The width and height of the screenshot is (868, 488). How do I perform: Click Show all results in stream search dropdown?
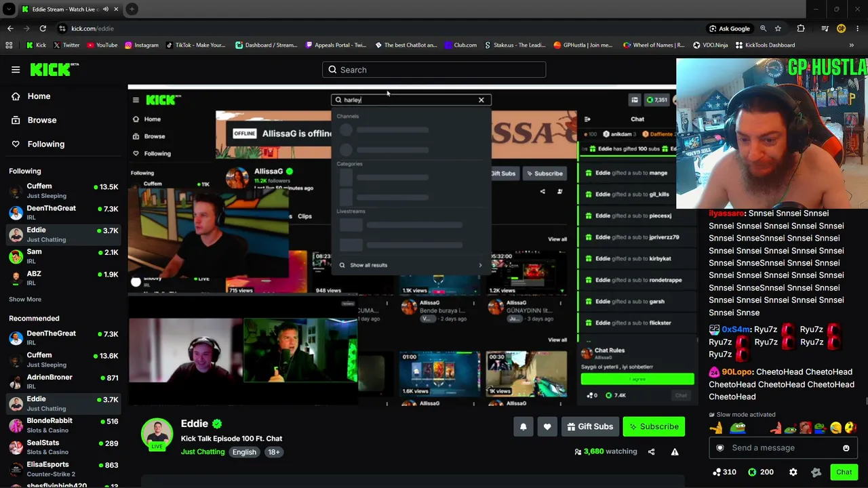[x=411, y=265]
